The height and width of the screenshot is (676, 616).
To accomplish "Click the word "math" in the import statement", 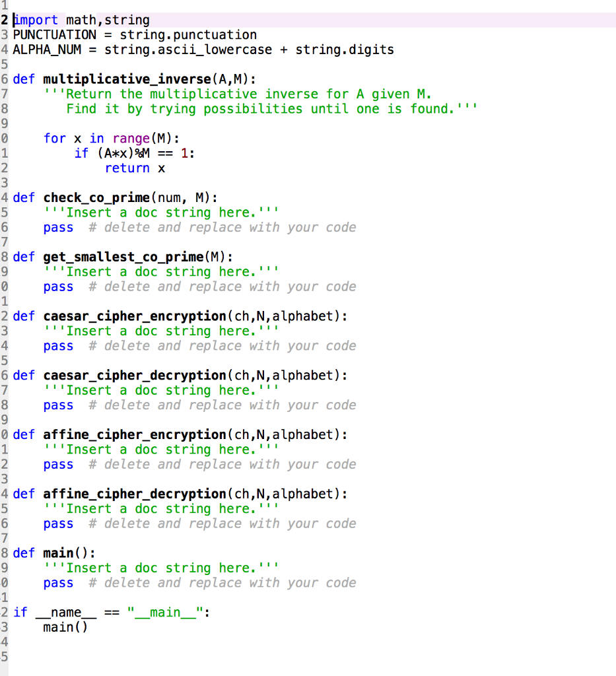I will (x=81, y=20).
